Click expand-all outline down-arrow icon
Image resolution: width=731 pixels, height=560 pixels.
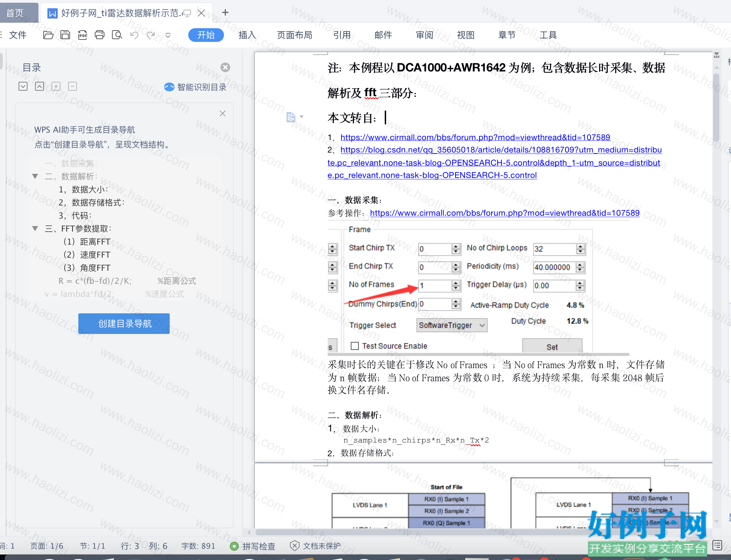point(23,86)
